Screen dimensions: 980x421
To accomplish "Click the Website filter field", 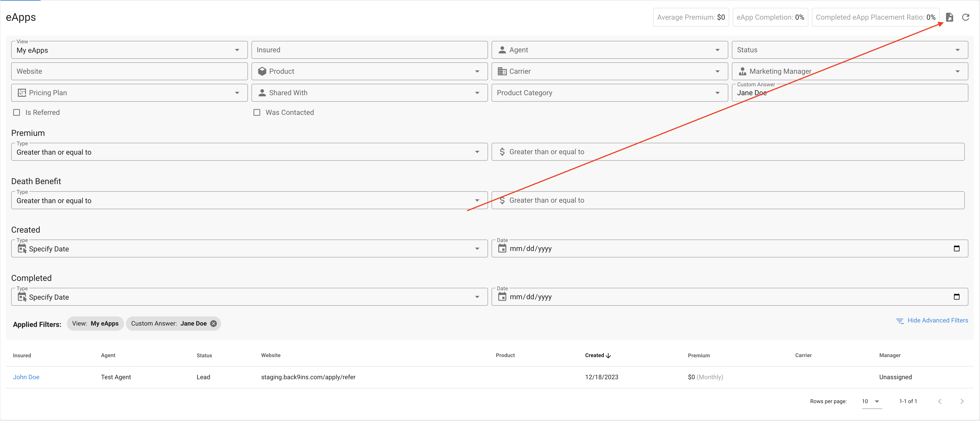I will (129, 72).
